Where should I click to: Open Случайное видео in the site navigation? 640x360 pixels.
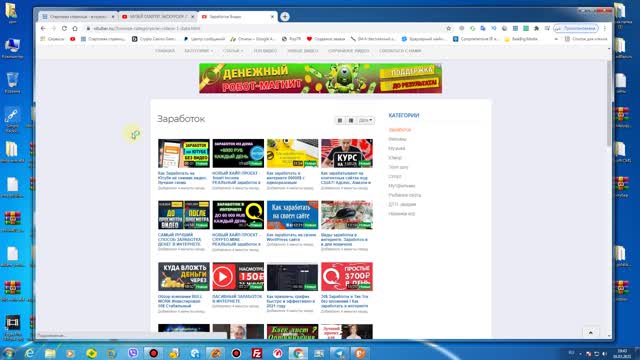click(x=349, y=51)
